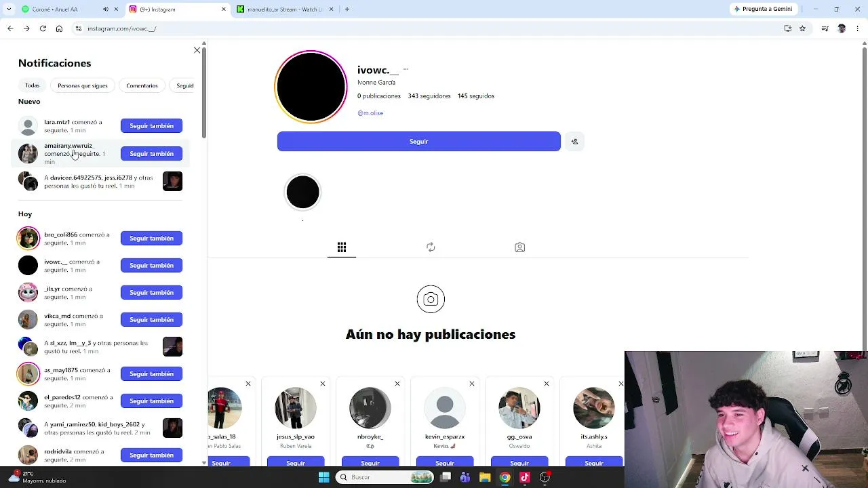Open nbroyke_ suggested profile picture

370,408
